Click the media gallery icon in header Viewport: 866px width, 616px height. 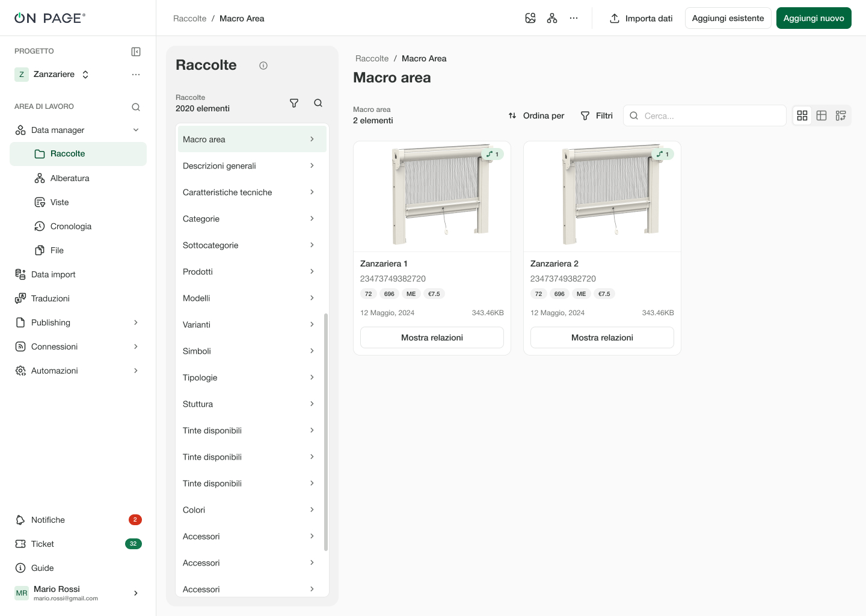(x=530, y=18)
